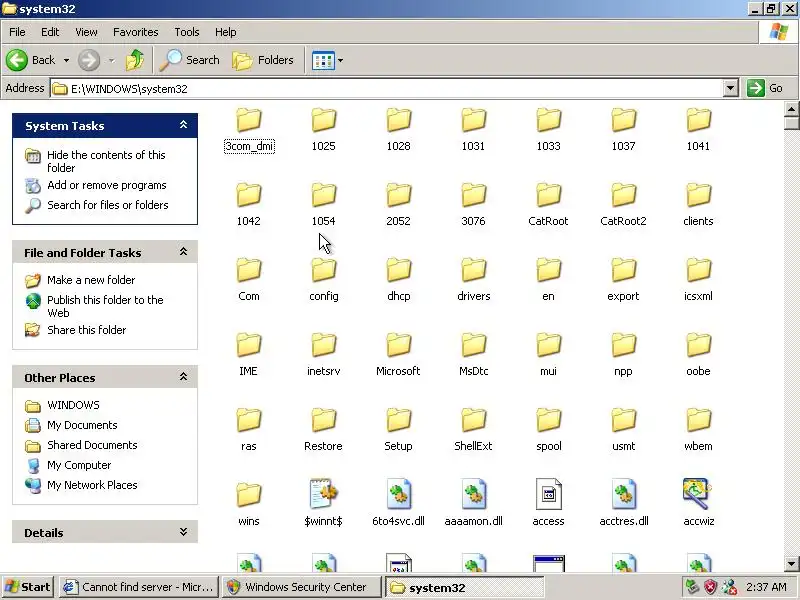
Task: Collapse the System Tasks panel
Action: click(x=183, y=125)
